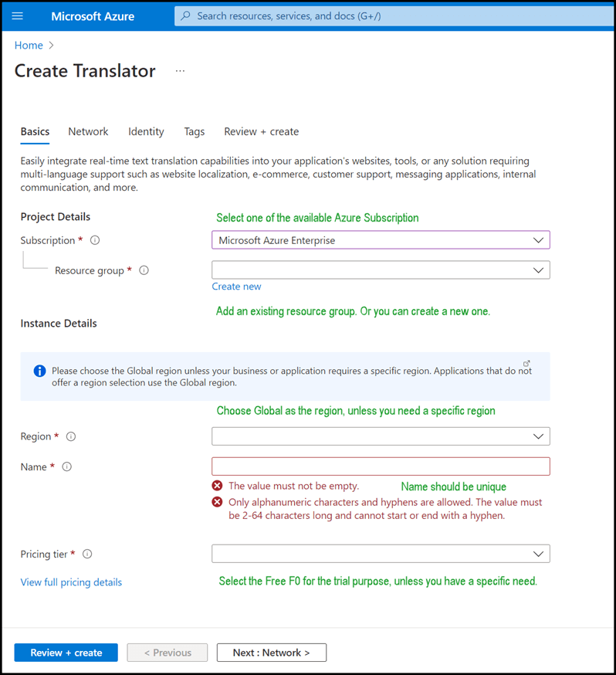Click the Subscription info icon
The image size is (616, 675).
tap(95, 240)
